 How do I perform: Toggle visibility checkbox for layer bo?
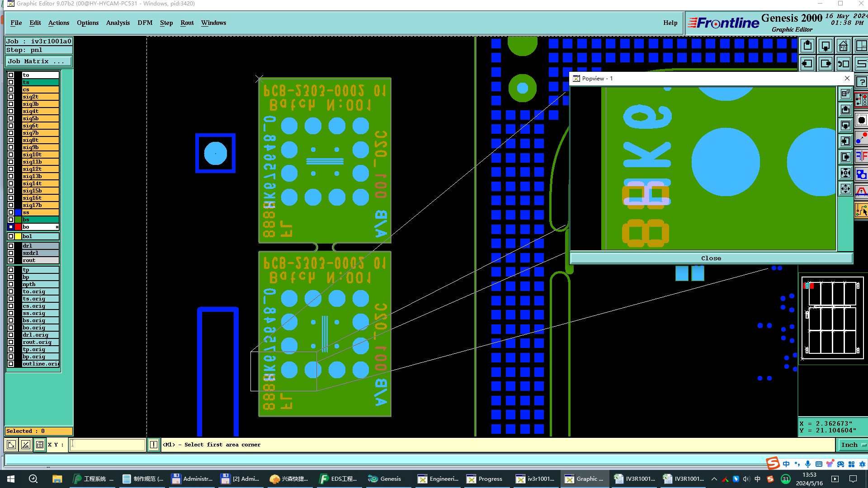click(x=11, y=227)
